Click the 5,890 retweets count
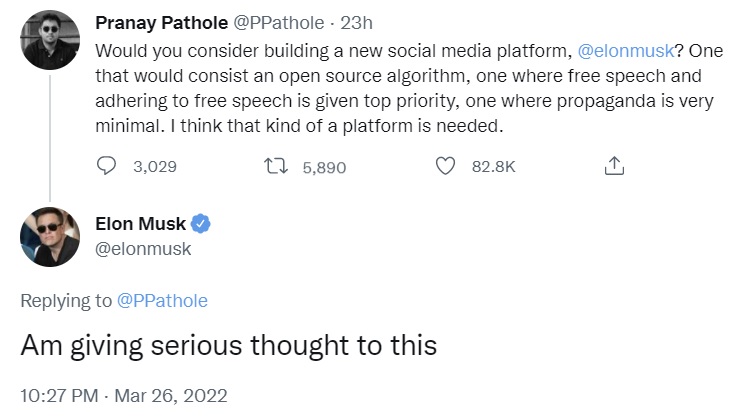Viewport: 747px width, 417px height. [323, 167]
